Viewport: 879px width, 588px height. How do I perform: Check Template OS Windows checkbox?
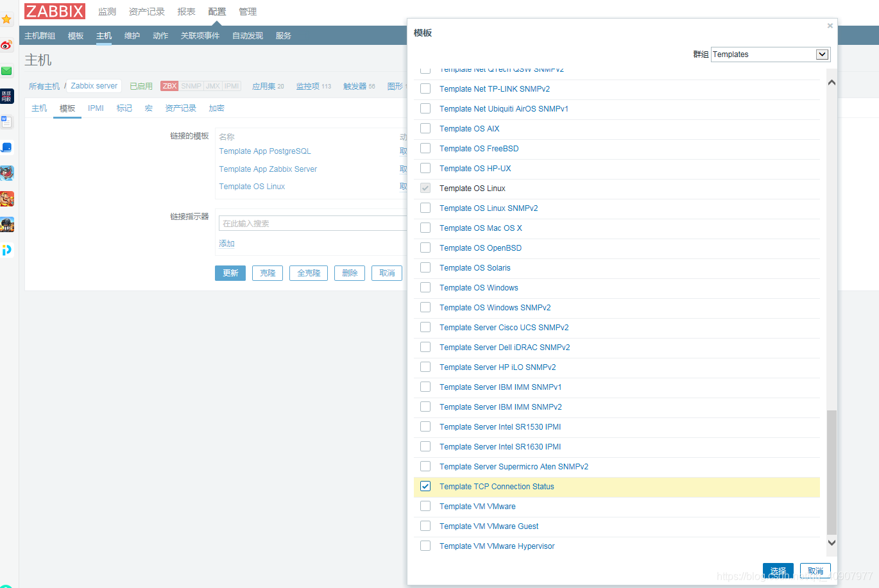[x=425, y=287]
